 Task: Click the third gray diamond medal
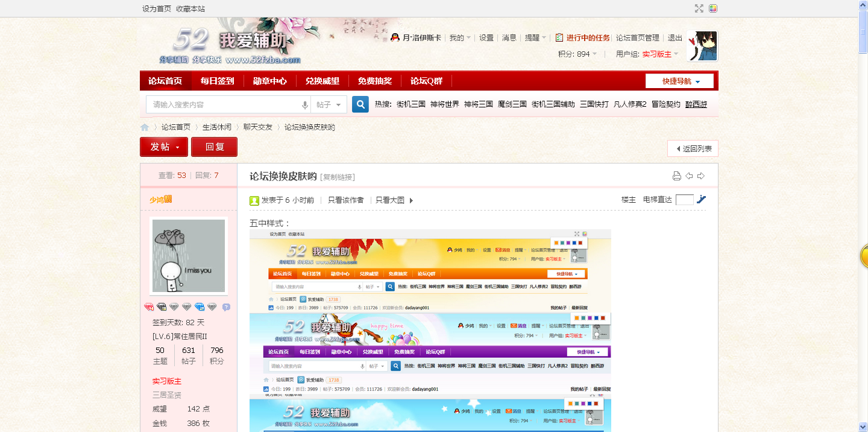tap(212, 307)
